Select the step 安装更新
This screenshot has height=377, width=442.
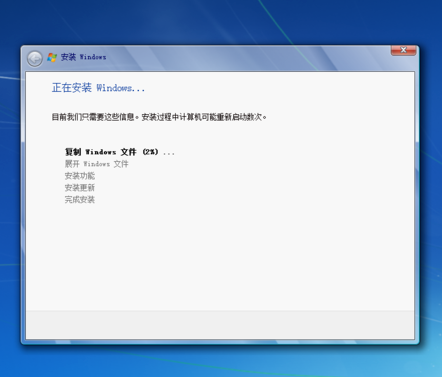[x=80, y=188]
